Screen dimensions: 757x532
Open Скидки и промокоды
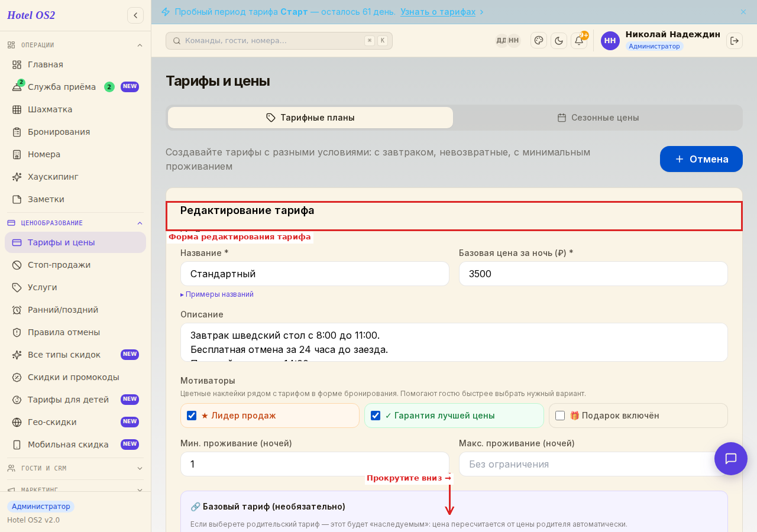tap(75, 377)
